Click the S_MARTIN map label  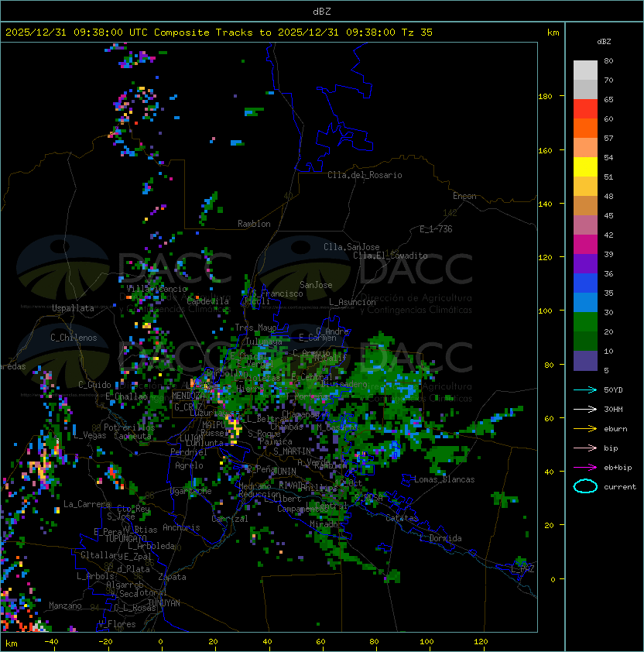[293, 451]
